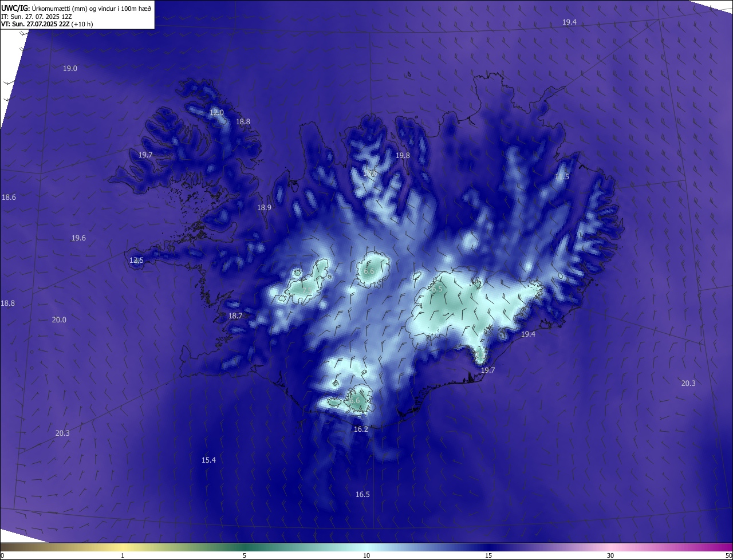The height and width of the screenshot is (560, 733).
Task: Click the 18.7 value on the map
Action: pos(235,316)
